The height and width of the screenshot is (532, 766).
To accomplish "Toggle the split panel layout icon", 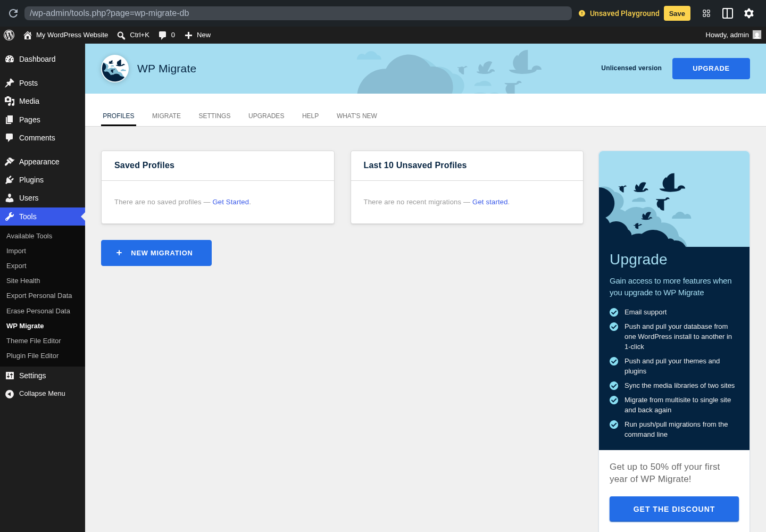I will tap(728, 13).
